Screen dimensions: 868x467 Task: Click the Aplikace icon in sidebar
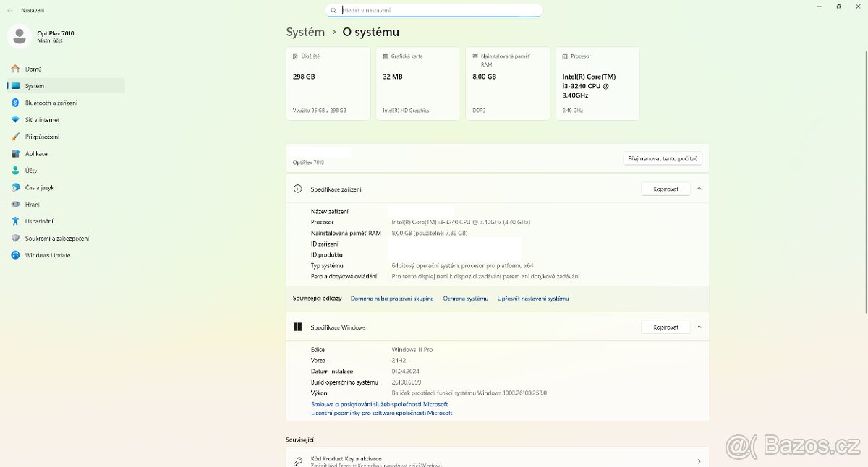[15, 154]
